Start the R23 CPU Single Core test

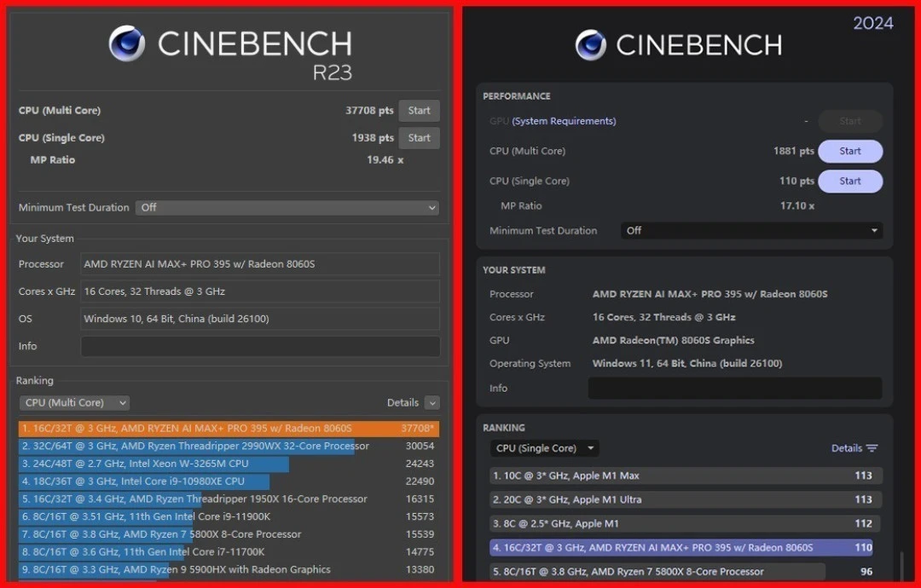pos(419,138)
